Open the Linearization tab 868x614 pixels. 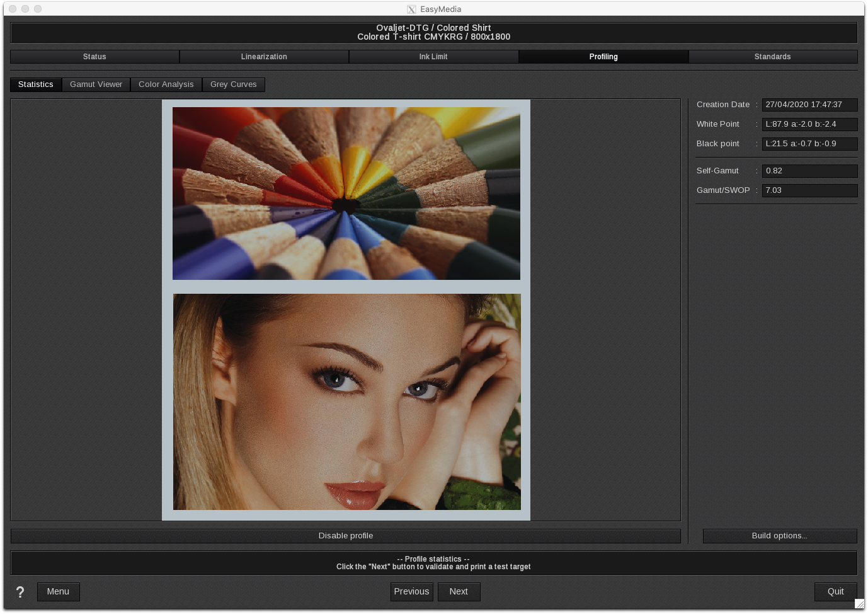[264, 57]
